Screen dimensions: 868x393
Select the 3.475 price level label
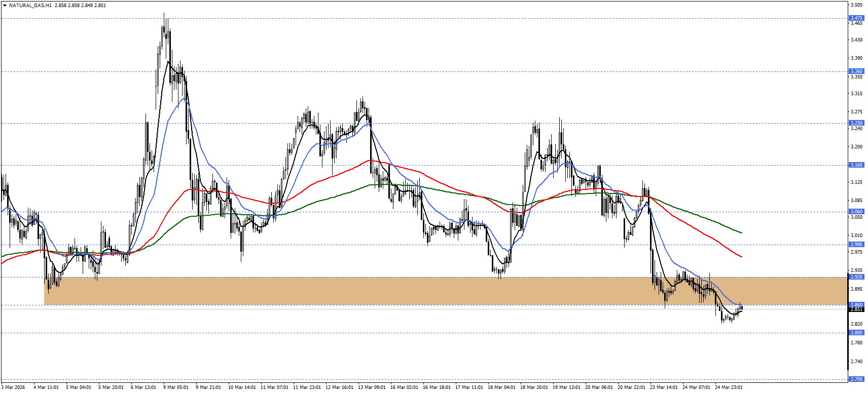[856, 18]
